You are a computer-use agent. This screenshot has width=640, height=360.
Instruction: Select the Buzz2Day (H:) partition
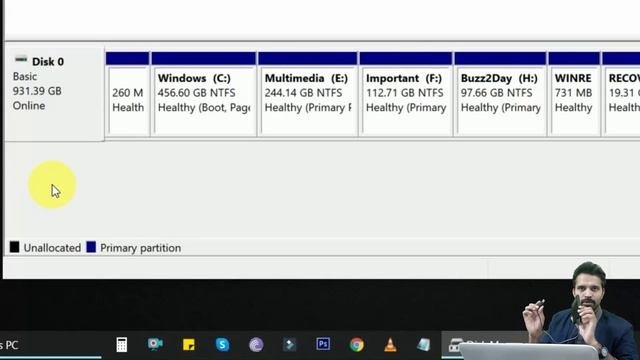tap(500, 93)
